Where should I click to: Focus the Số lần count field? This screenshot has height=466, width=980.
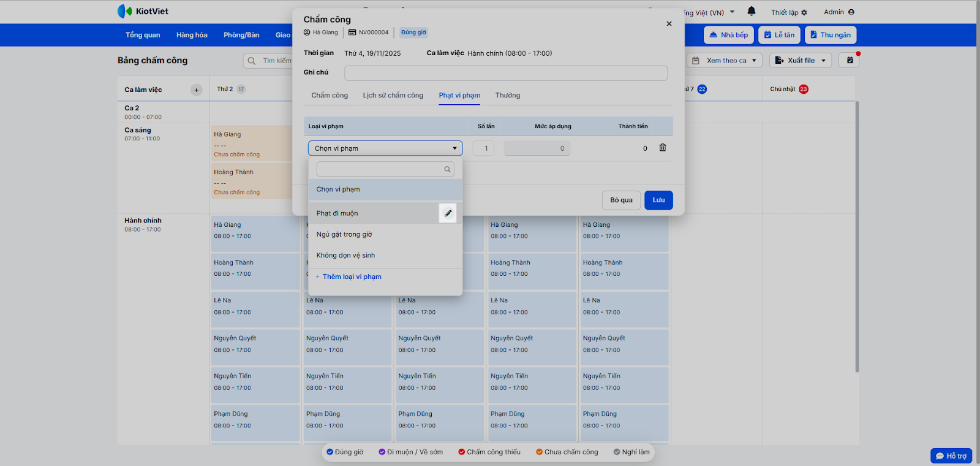(x=484, y=148)
